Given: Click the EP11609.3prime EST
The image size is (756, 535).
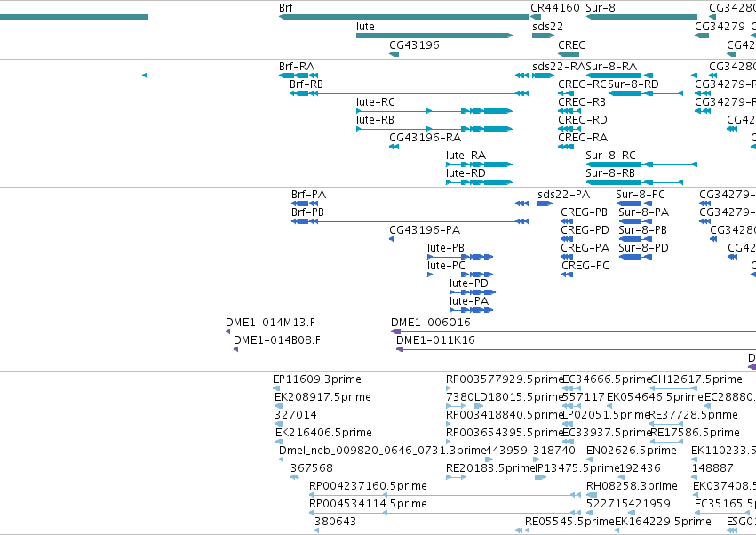Looking at the screenshot, I should pyautogui.click(x=277, y=388).
